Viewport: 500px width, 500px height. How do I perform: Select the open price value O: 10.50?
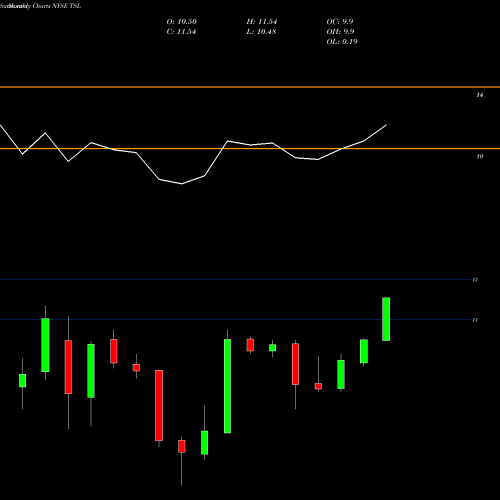[182, 22]
